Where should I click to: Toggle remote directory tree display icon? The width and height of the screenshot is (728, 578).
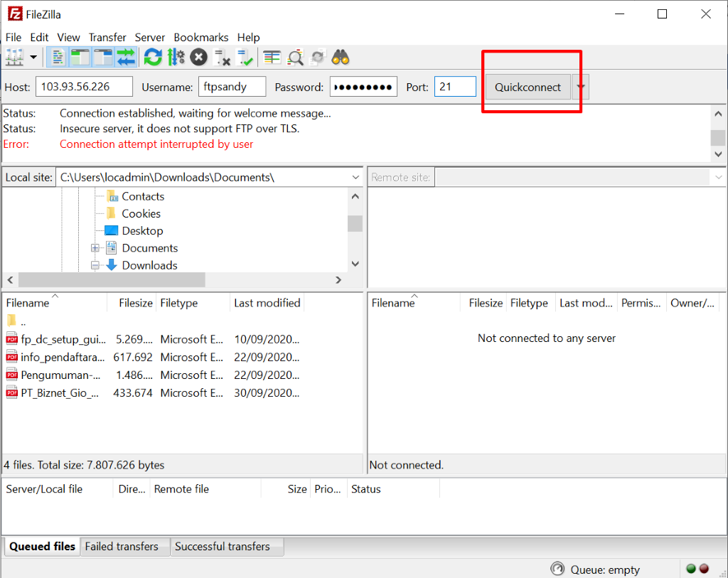pyautogui.click(x=103, y=58)
